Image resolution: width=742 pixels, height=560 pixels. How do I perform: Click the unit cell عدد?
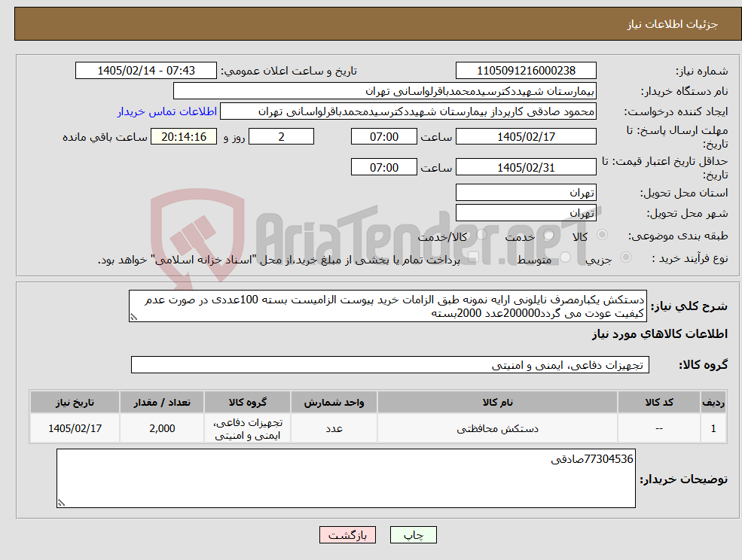(x=334, y=428)
